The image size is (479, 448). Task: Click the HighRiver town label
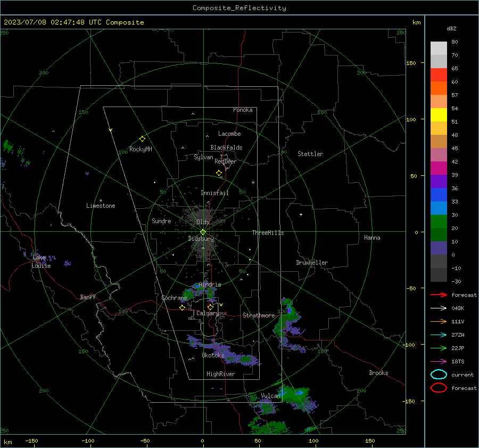coord(221,374)
